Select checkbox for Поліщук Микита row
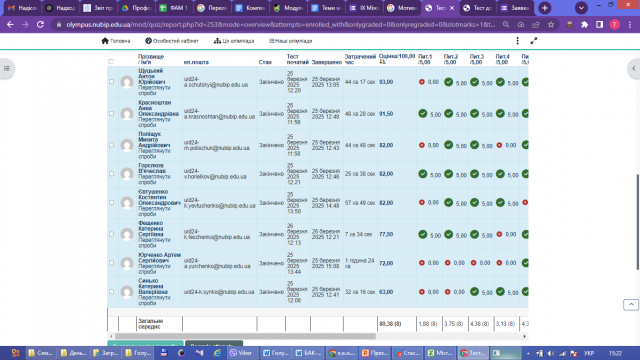640x360 pixels. [x=111, y=145]
